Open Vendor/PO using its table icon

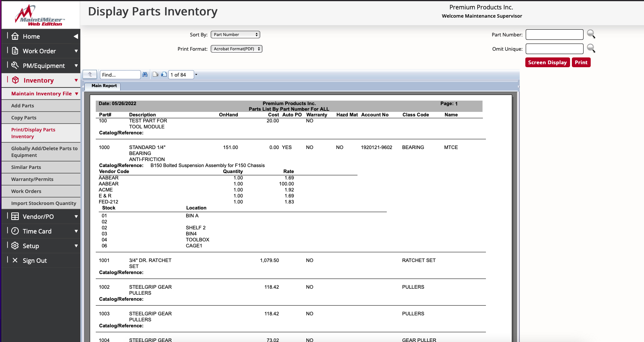tap(15, 216)
